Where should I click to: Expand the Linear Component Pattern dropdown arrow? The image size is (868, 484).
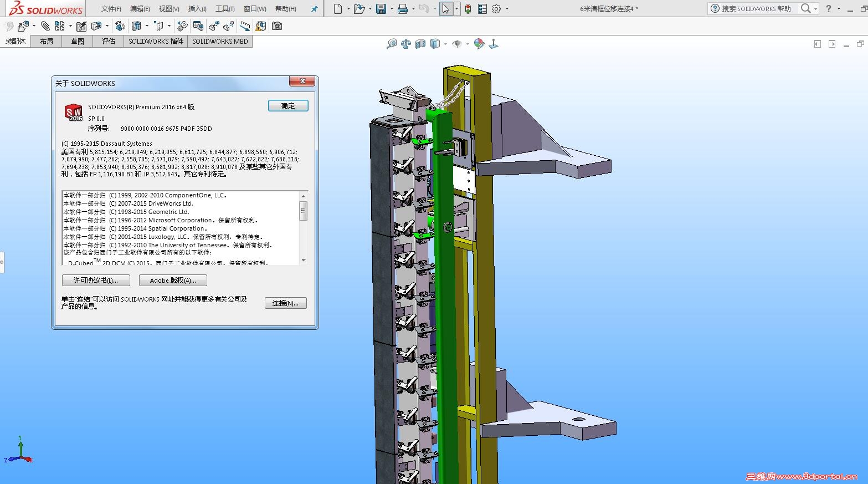70,26
